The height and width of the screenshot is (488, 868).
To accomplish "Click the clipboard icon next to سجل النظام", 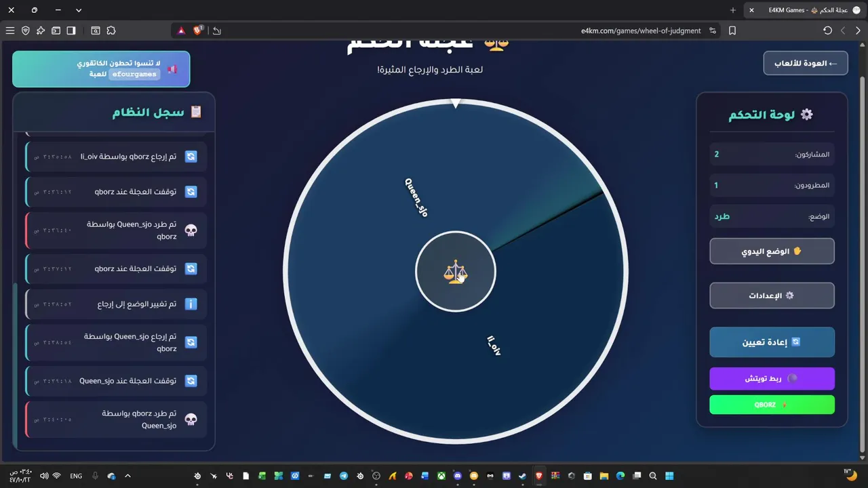I will (196, 112).
